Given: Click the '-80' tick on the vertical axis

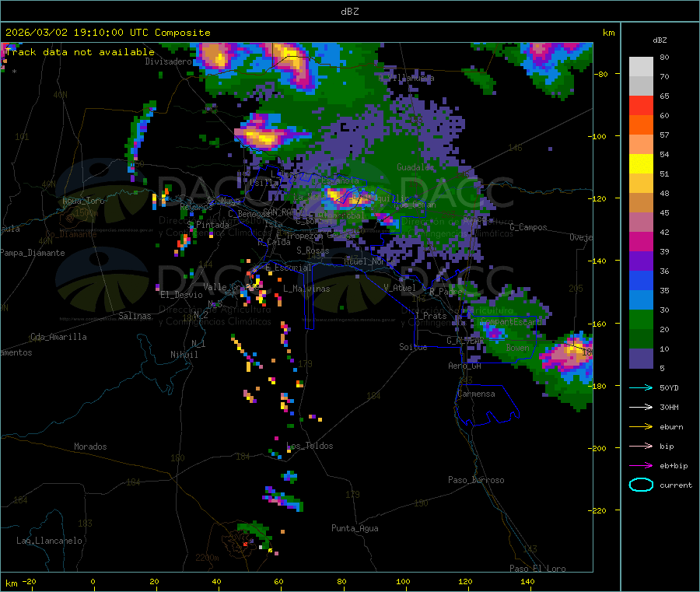Looking at the screenshot, I should pyautogui.click(x=600, y=74).
